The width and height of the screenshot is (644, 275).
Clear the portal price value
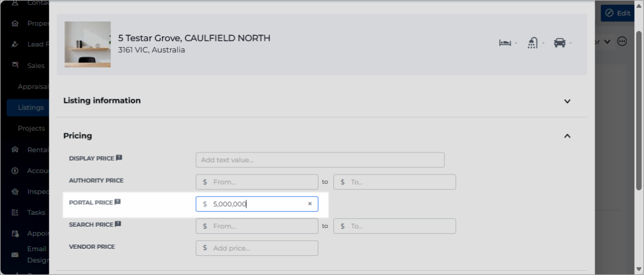[310, 204]
